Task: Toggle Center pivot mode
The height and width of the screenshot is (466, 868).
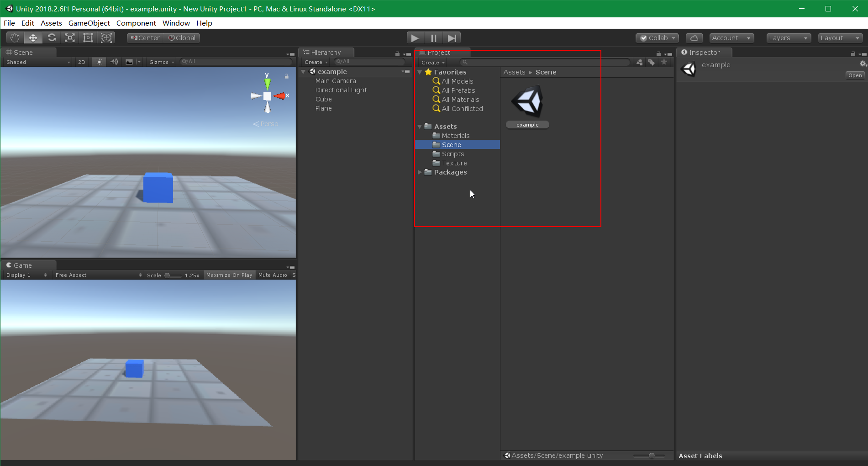Action: point(144,38)
